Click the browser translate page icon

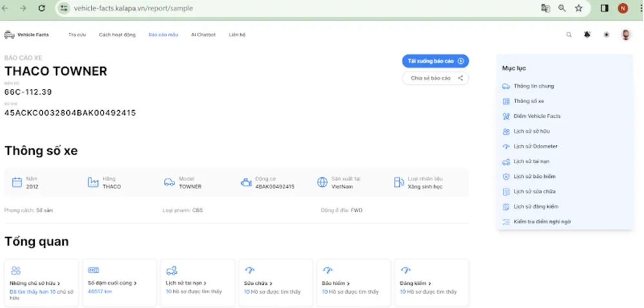click(x=545, y=8)
